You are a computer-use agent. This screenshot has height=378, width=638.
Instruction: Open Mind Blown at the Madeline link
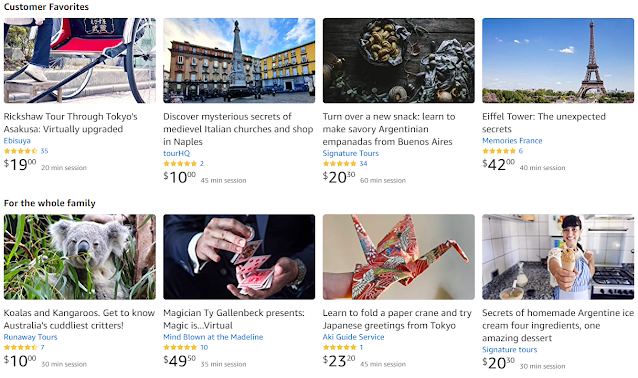213,337
